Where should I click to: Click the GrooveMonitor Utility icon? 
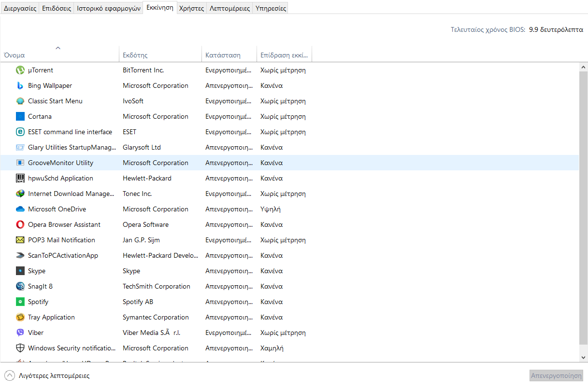(x=20, y=163)
